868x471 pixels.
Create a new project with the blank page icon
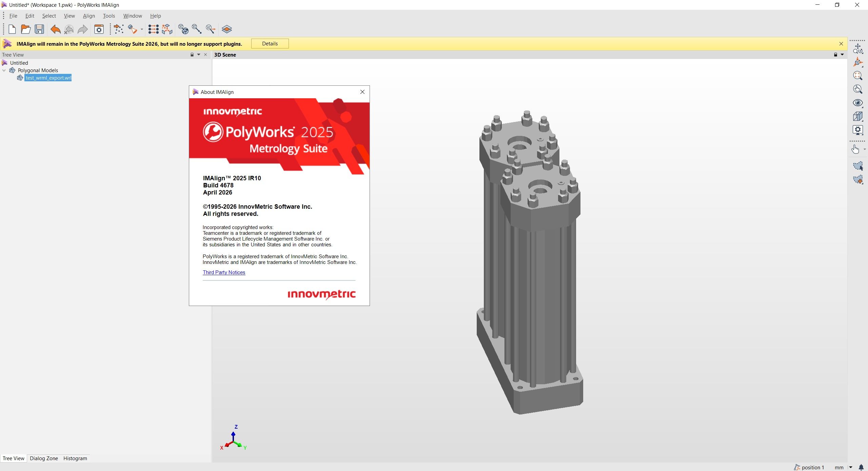point(12,29)
